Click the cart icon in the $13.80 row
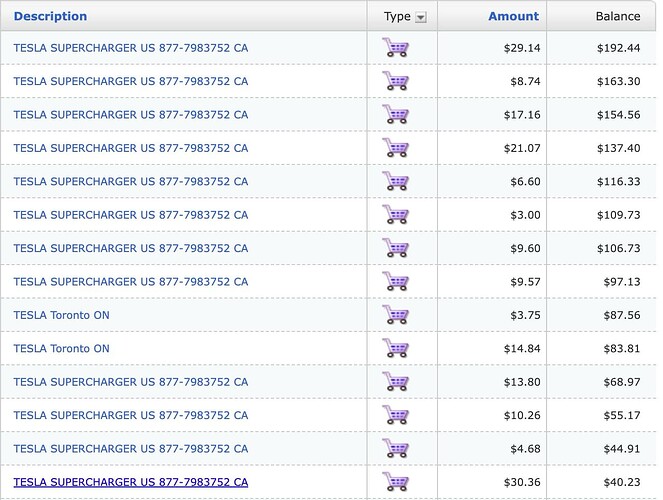This screenshot has height=500, width=663. [395, 381]
